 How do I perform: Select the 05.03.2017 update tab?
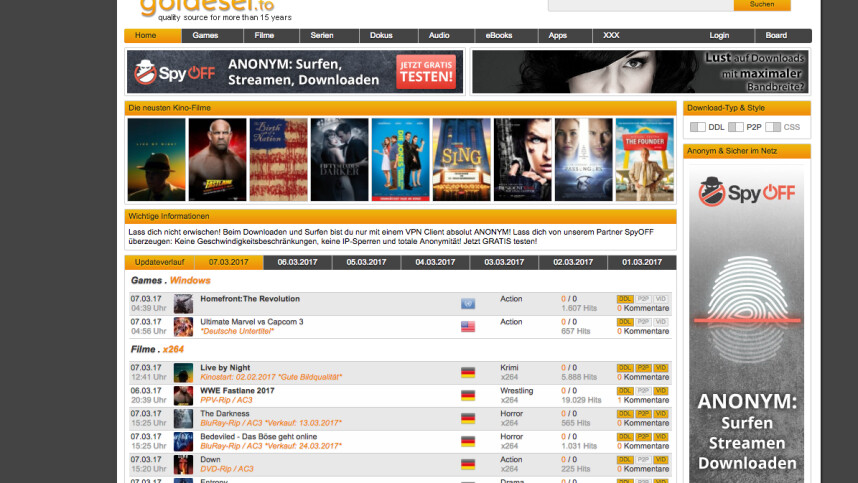click(x=367, y=263)
